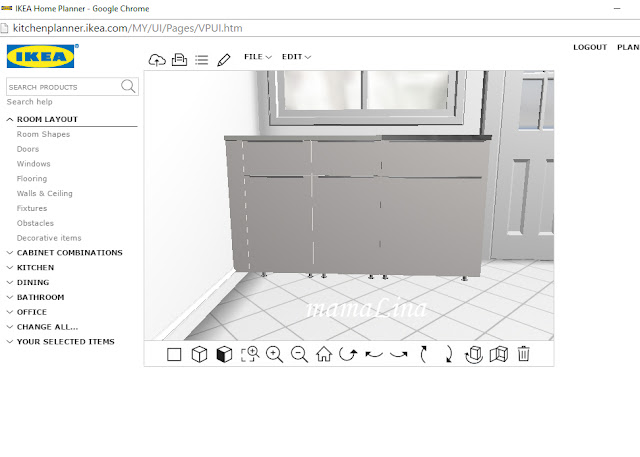Expand the OFFICE section
Image resolution: width=640 pixels, height=457 pixels.
tap(27, 312)
